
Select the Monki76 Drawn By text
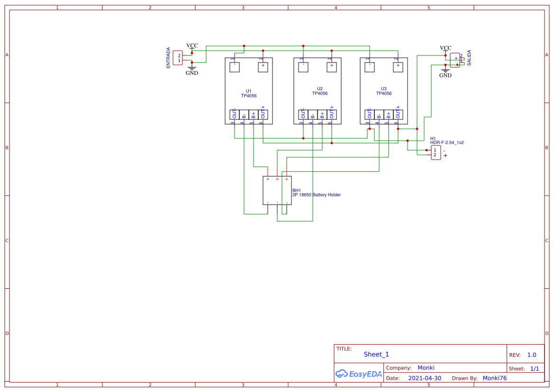494,378
